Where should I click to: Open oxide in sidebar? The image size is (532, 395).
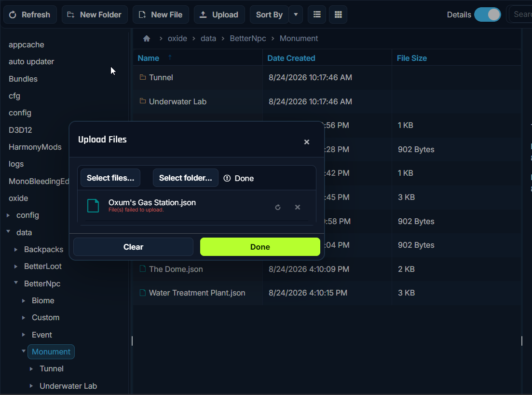pos(18,198)
